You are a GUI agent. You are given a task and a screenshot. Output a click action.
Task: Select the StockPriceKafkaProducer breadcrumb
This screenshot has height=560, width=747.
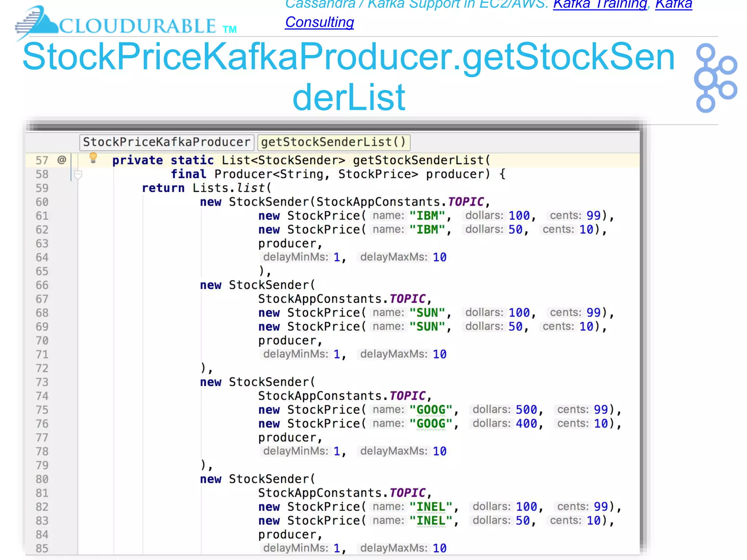[x=166, y=142]
